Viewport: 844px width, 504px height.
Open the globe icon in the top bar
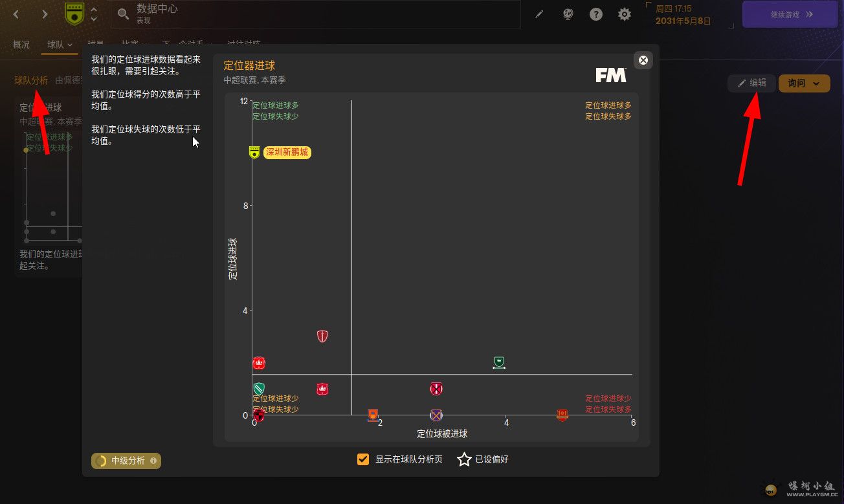click(568, 14)
